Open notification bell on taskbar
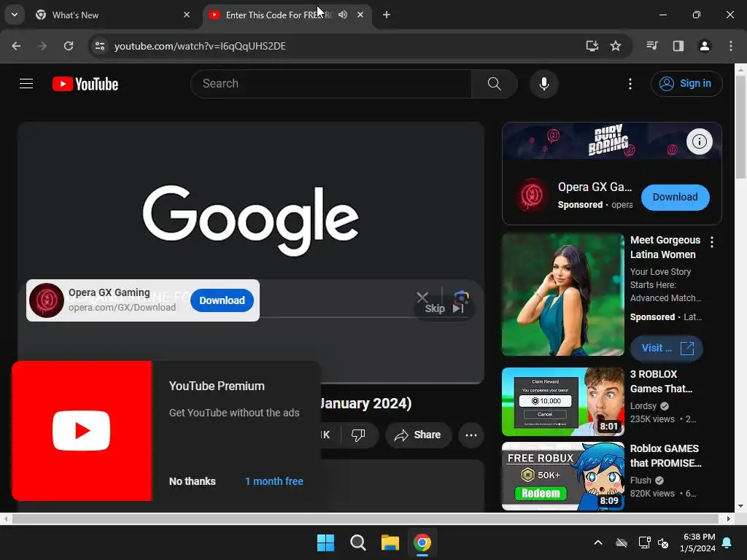Viewport: 747px width, 560px height. tap(727, 542)
